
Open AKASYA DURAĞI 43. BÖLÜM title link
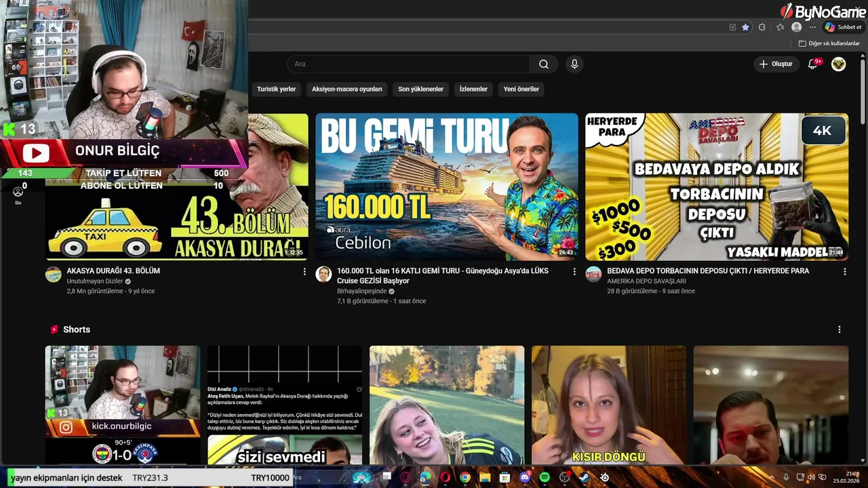[113, 271]
